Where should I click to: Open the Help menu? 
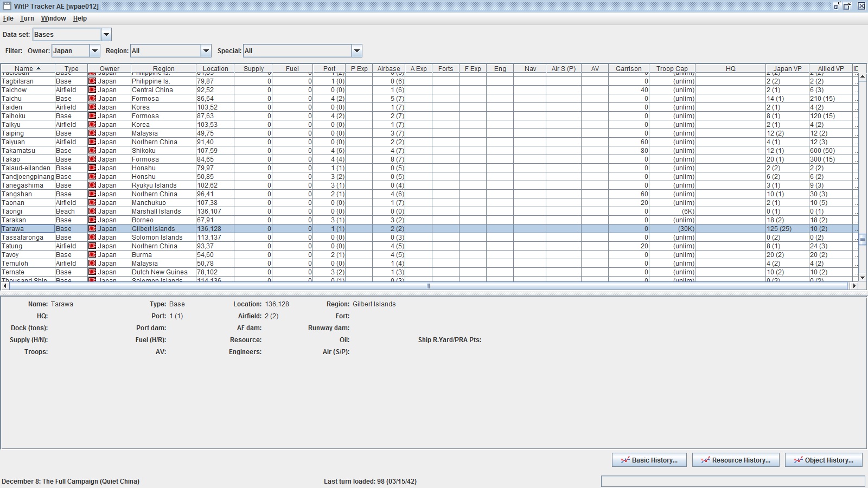click(x=80, y=18)
